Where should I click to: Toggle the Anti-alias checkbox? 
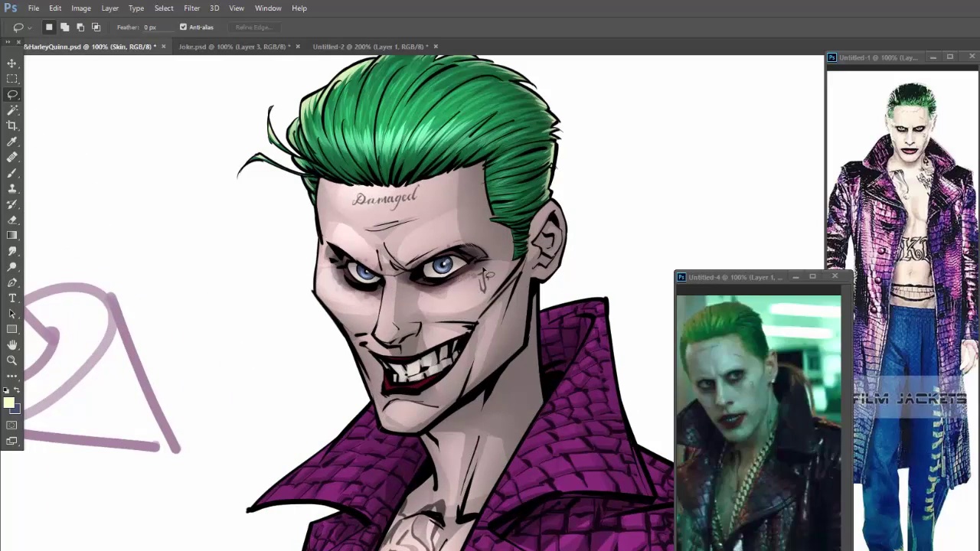pyautogui.click(x=183, y=27)
